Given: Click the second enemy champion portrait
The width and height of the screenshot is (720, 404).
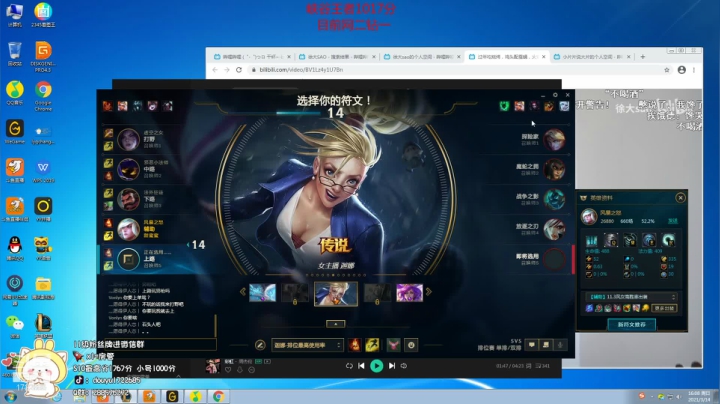Looking at the screenshot, I should (x=554, y=169).
